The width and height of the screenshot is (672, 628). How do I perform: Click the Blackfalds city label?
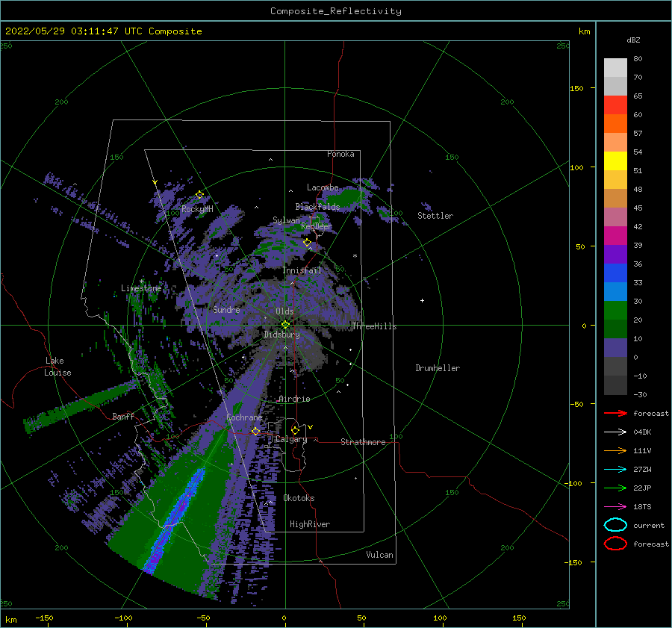317,207
